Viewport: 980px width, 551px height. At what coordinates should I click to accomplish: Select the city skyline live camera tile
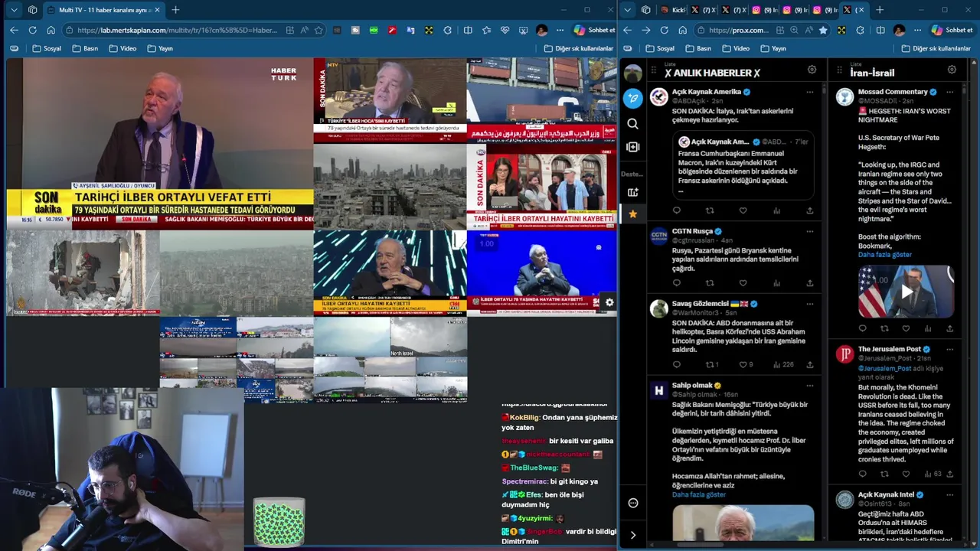[390, 187]
